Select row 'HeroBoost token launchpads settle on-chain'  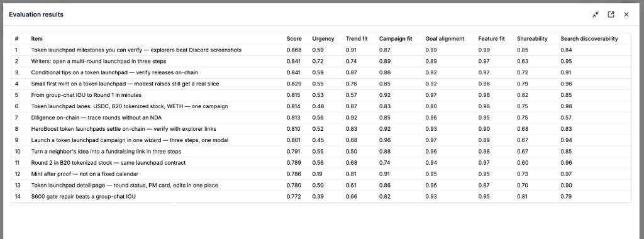tap(321, 129)
